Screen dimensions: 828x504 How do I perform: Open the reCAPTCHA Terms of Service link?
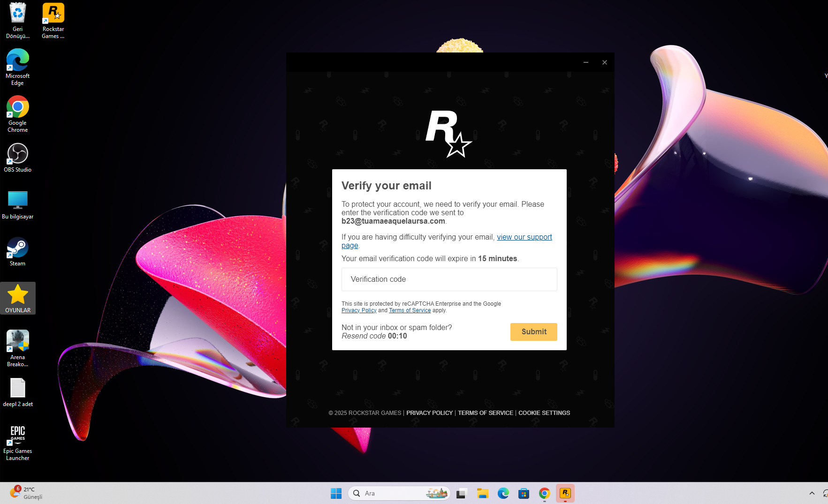(410, 310)
